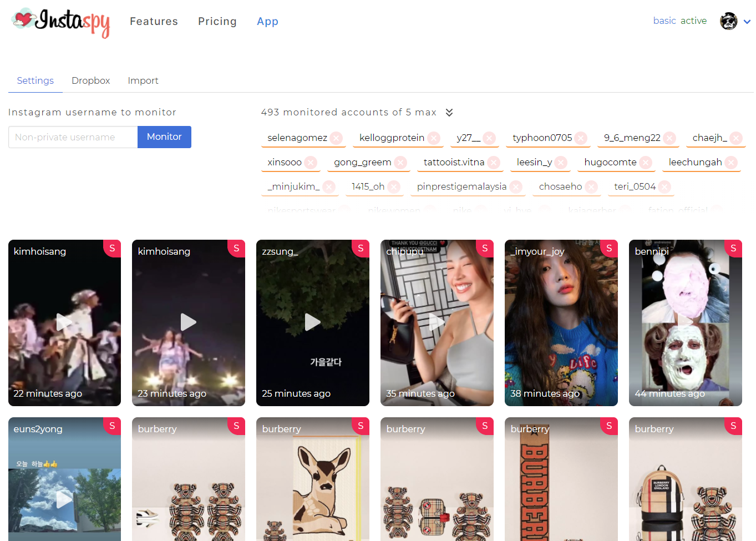Click the play icon on chipupu's story
Image resolution: width=756 pixels, height=541 pixels.
click(x=437, y=322)
